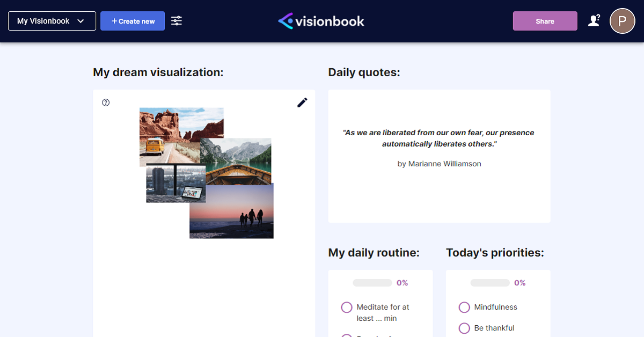Mark the Mindfulness priority complete

coord(464,307)
